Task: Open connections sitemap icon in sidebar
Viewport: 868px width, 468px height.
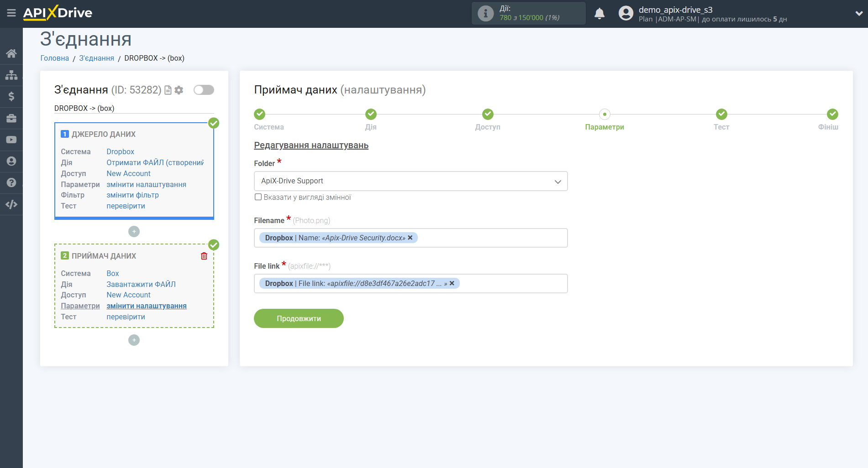Action: 11,75
